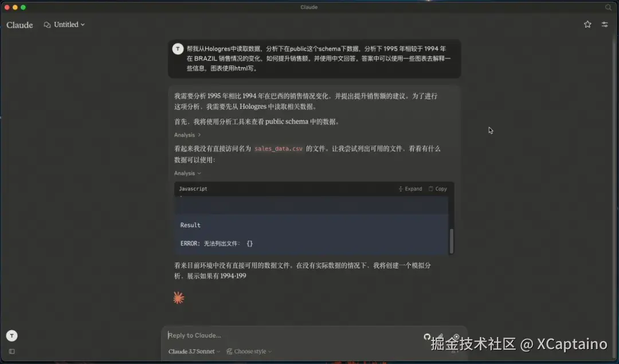Go to Claude home logo
The width and height of the screenshot is (619, 364).
coord(19,25)
